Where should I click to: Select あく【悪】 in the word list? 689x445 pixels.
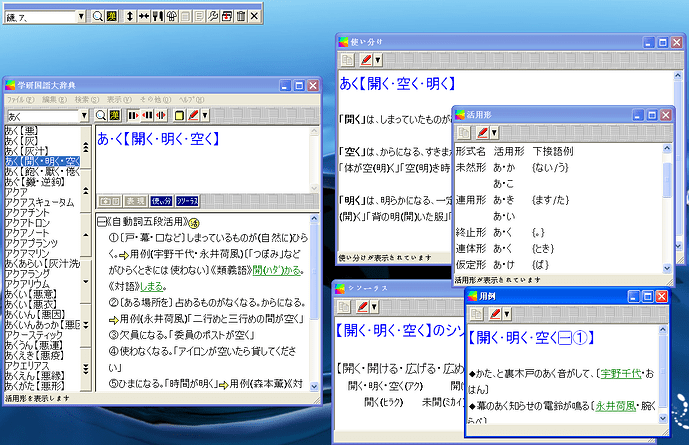22,130
